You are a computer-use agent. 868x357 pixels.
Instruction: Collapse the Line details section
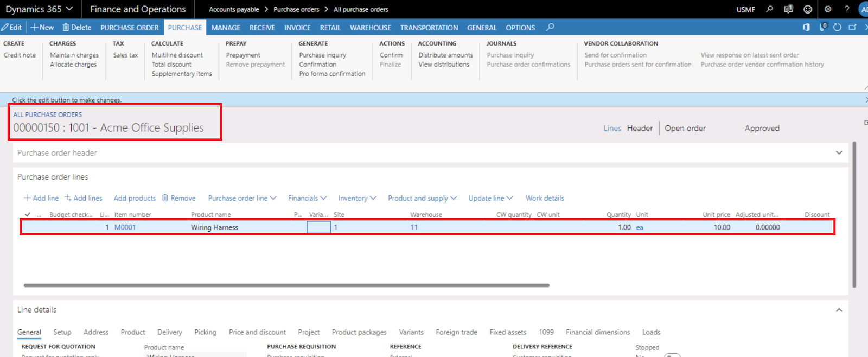(839, 310)
